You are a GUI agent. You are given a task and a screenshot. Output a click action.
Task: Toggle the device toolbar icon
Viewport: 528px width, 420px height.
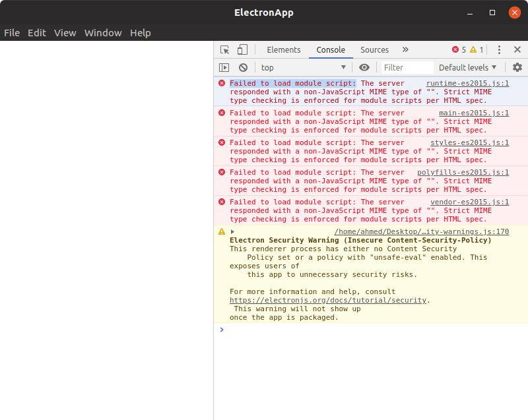pos(242,49)
